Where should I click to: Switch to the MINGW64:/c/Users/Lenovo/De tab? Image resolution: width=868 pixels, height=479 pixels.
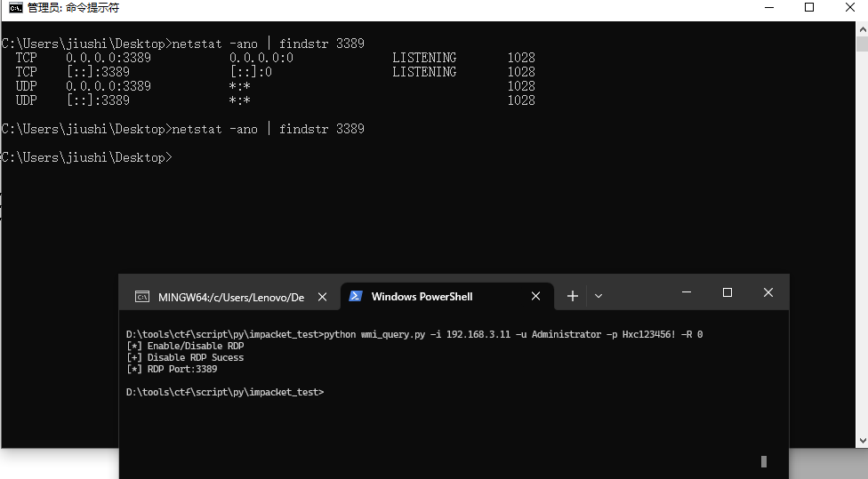(231, 297)
